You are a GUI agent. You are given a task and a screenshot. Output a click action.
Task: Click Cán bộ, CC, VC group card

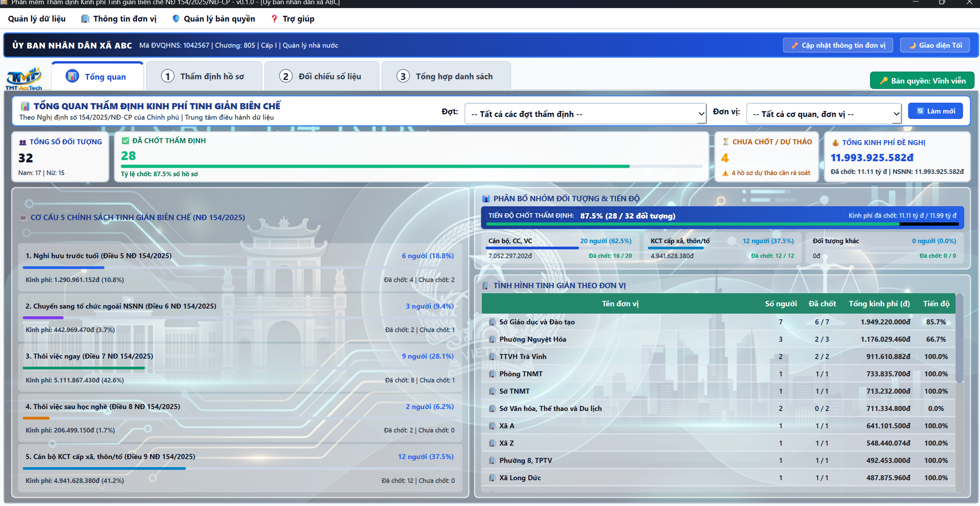tap(560, 248)
